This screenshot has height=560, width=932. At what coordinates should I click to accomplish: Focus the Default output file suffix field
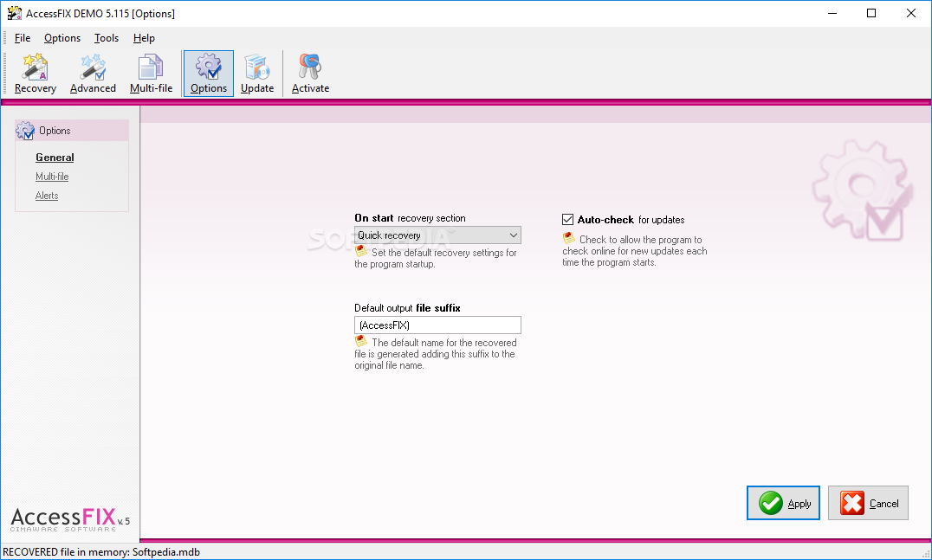437,325
